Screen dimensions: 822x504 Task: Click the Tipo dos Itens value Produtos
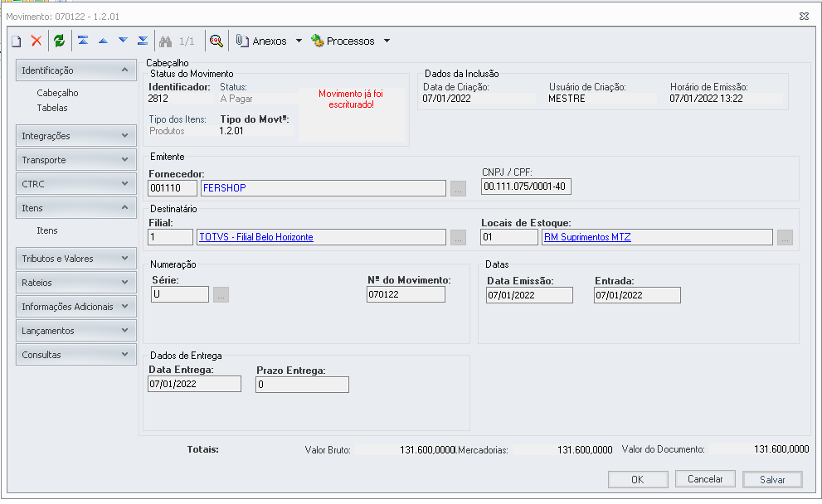(167, 131)
